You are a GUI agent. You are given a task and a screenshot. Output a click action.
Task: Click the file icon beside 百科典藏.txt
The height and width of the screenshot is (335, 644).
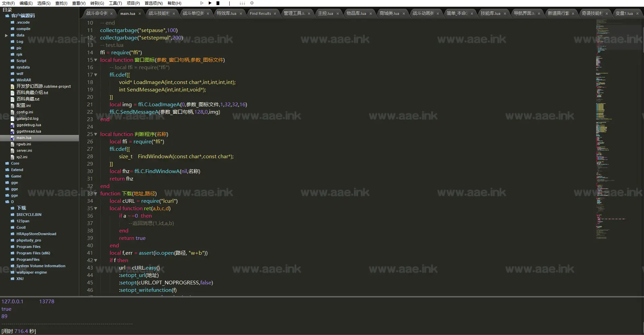coord(12,99)
